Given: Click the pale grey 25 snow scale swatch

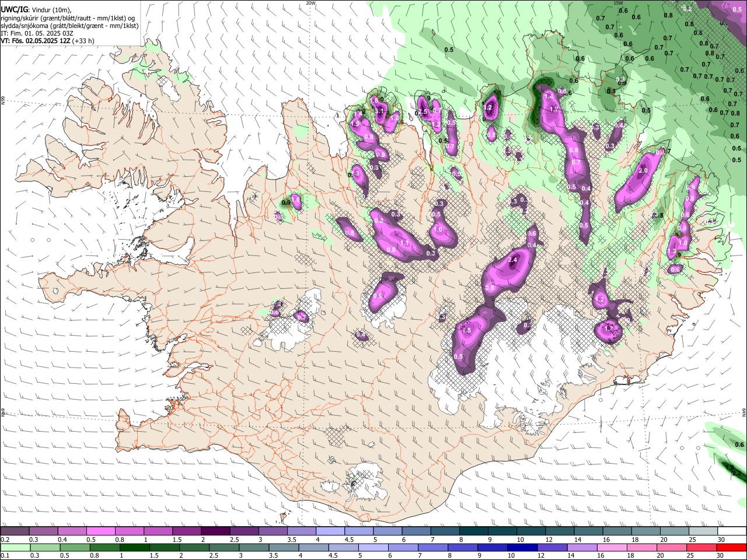Looking at the screenshot, I should [703, 531].
